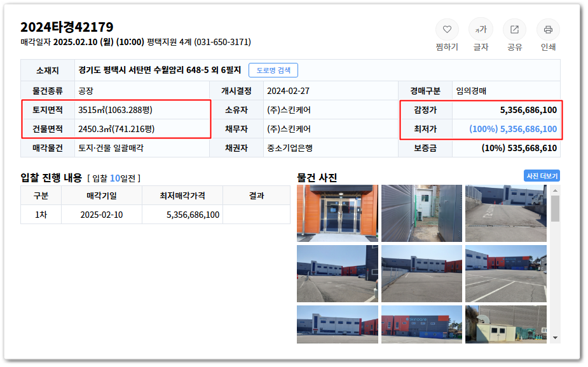Image resolution: width=588 pixels, height=367 pixels.
Task: Open the container shed photo
Action: pyautogui.click(x=505, y=324)
